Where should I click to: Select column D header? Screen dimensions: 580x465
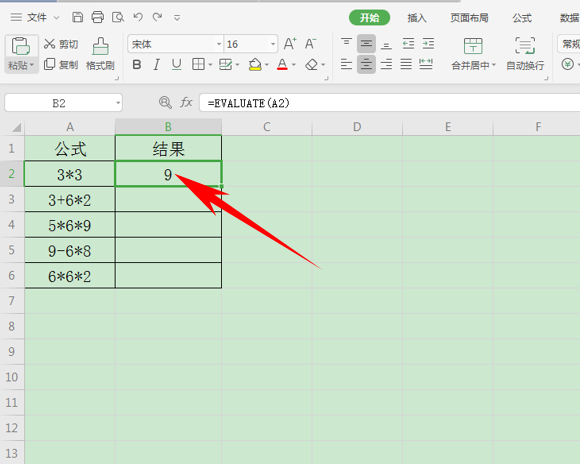[357, 127]
